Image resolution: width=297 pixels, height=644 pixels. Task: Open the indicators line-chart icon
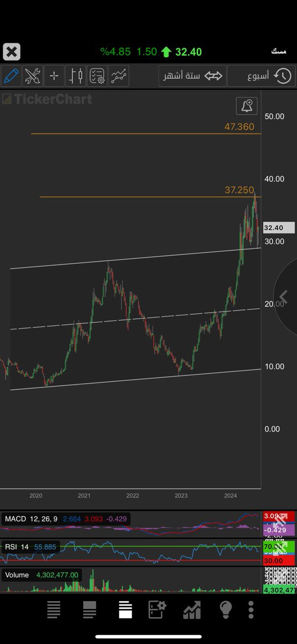coord(119,76)
